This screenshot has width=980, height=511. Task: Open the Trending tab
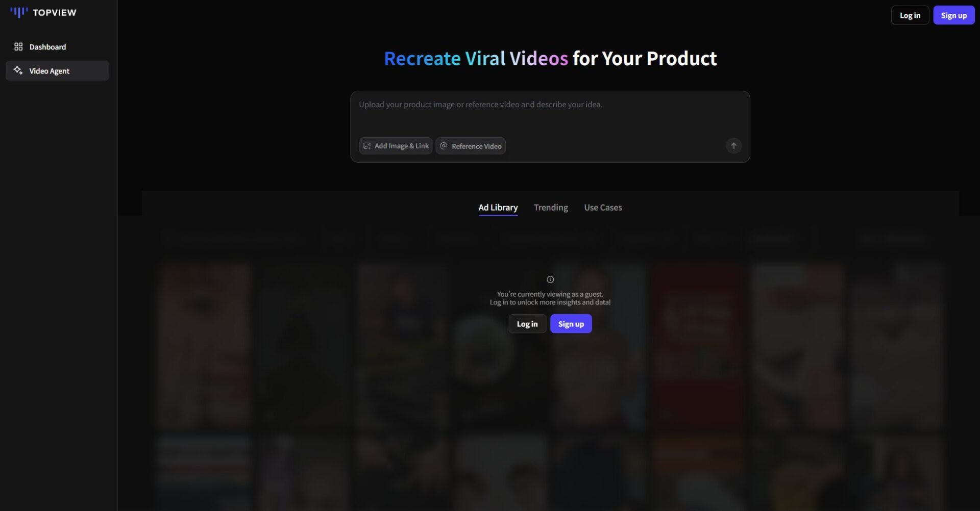click(x=551, y=208)
